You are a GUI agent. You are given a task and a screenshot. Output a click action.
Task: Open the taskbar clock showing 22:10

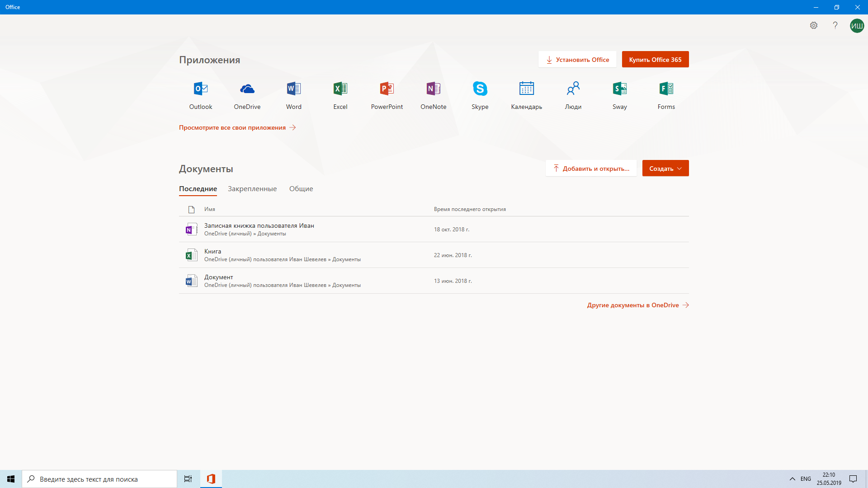829,479
